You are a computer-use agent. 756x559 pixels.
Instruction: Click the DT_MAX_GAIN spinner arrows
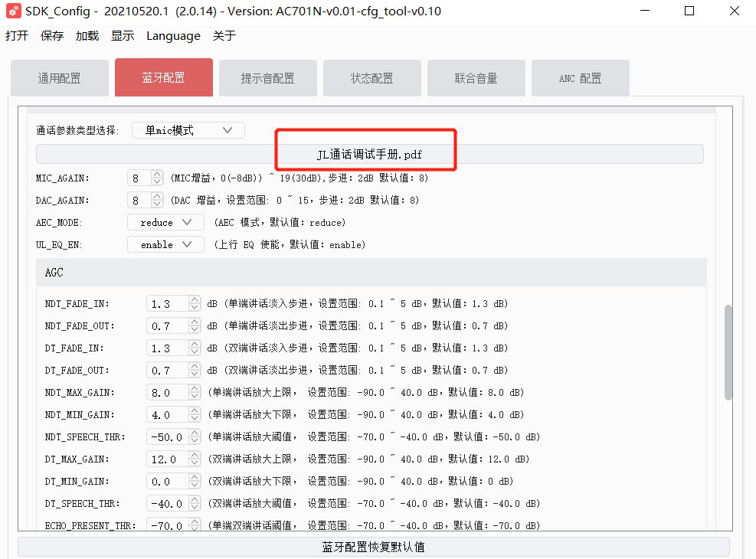pos(195,459)
